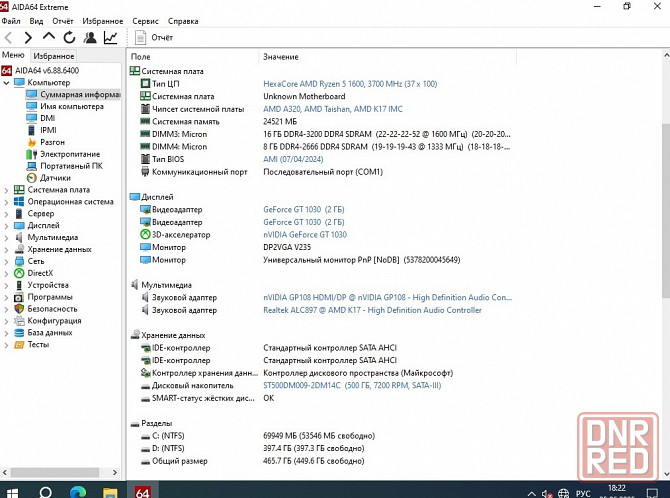
Task: Open the graph chart toolbar icon
Action: point(110,38)
